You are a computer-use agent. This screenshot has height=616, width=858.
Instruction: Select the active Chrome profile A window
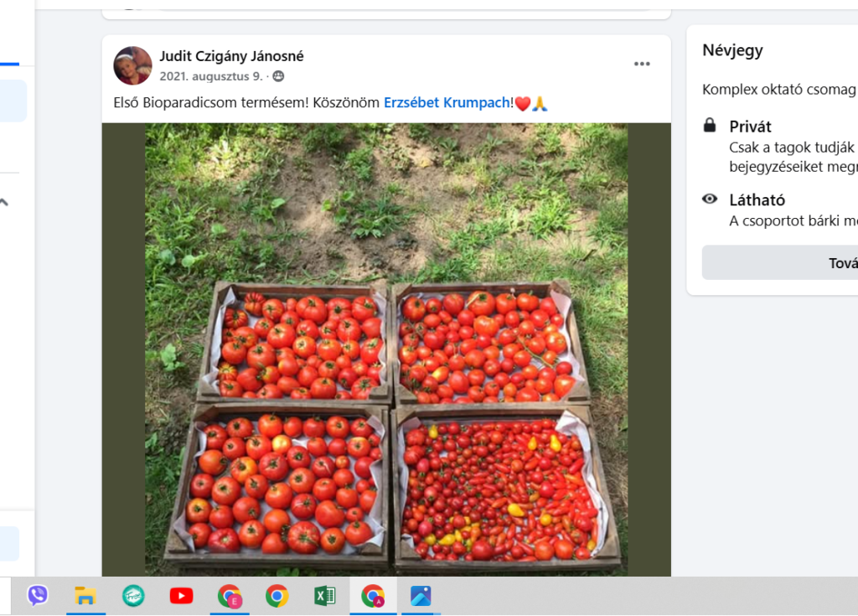pyautogui.click(x=373, y=596)
